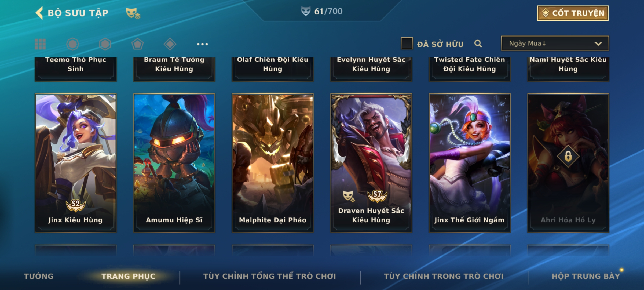
Task: Open the skin search magnifier
Action: [x=478, y=44]
